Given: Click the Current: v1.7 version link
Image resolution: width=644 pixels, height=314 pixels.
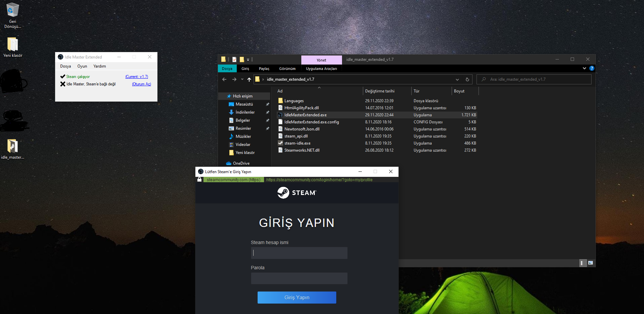Looking at the screenshot, I should [137, 77].
